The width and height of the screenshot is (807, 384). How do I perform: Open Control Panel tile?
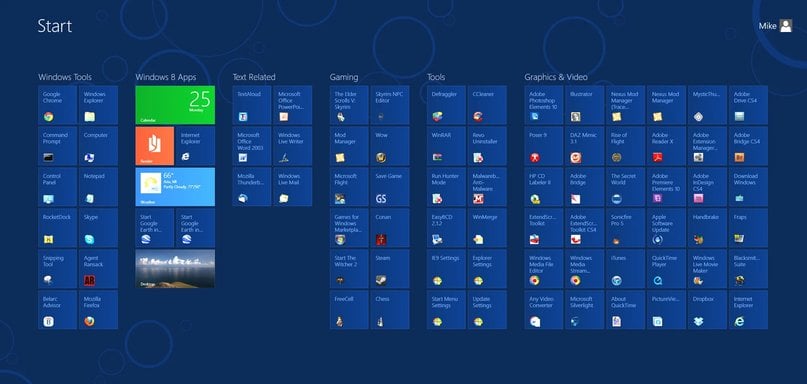(57, 187)
